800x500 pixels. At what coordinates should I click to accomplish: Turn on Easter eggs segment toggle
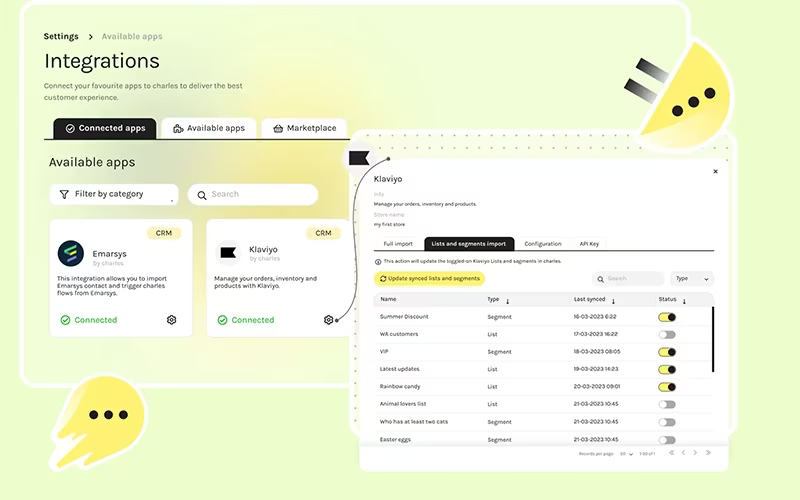coord(667,440)
